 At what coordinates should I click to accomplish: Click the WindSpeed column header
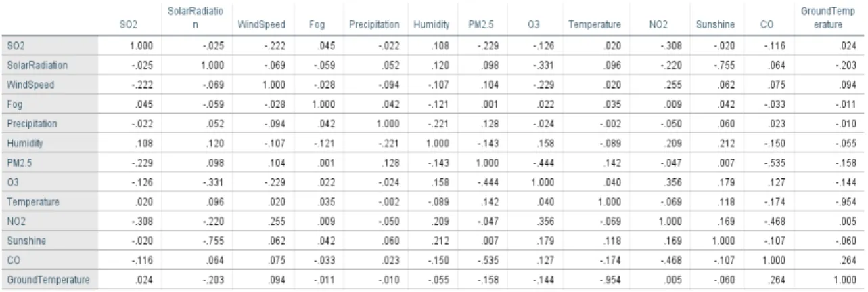(260, 24)
